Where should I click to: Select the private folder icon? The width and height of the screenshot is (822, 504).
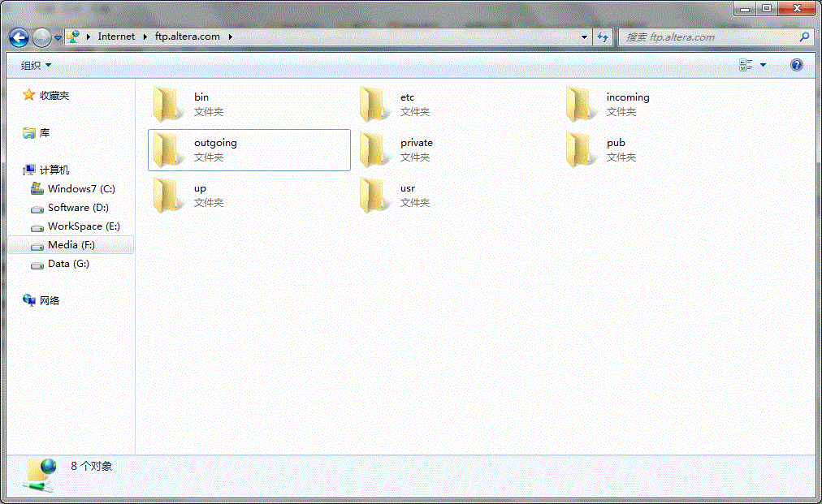pos(374,150)
